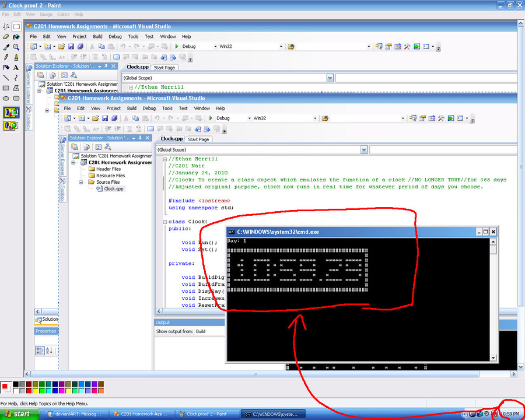Open Paint's Help menu

[x=79, y=15]
